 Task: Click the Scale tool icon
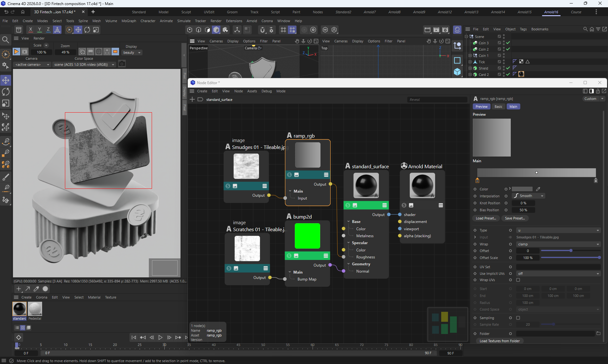pyautogui.click(x=6, y=104)
